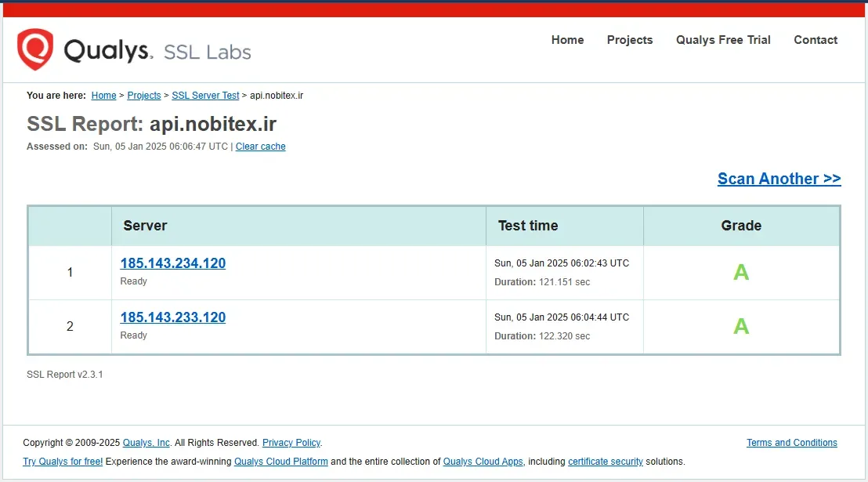Viewport: 868px width, 482px height.
Task: Click the Try Qualys for free! link
Action: [63, 462]
